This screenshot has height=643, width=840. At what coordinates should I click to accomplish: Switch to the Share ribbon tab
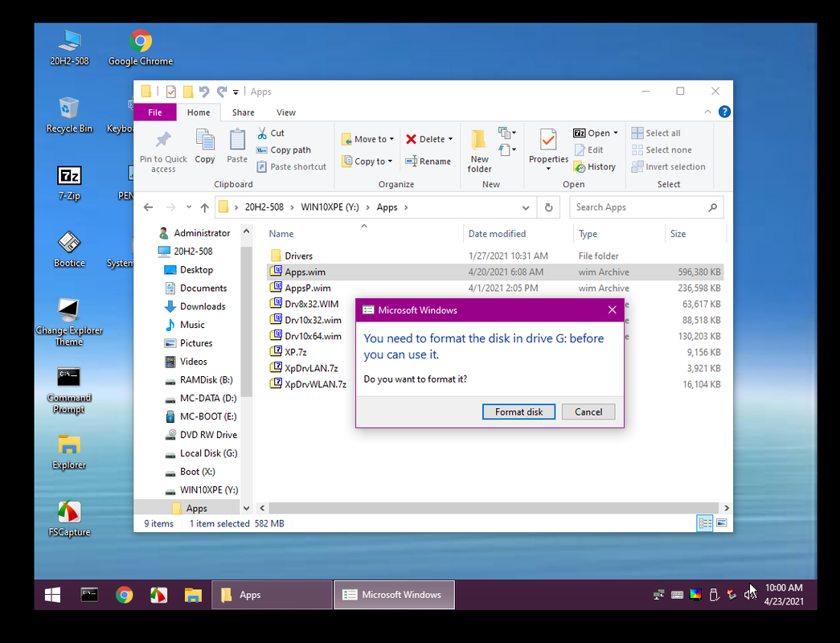244,113
